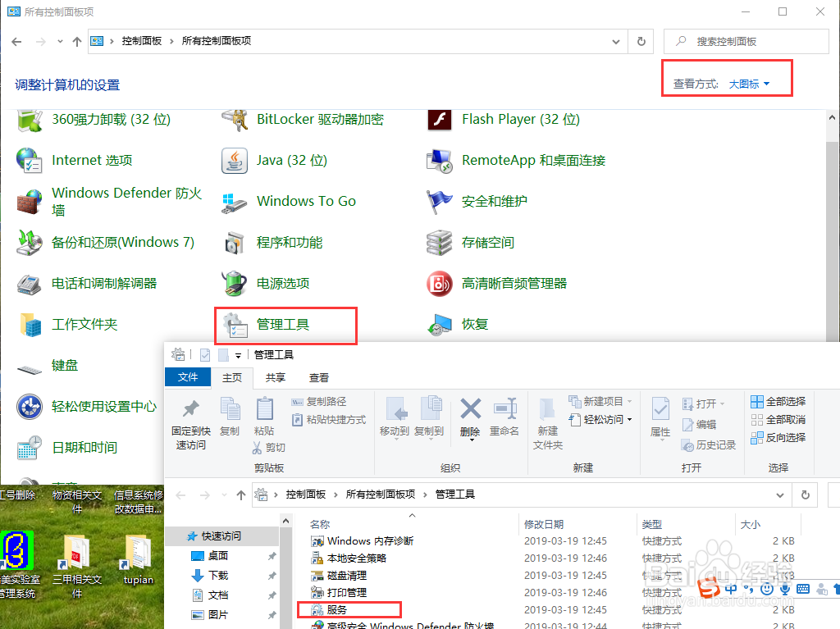Open 高清晰音频管理器 icon
This screenshot has width=840, height=629.
440,284
